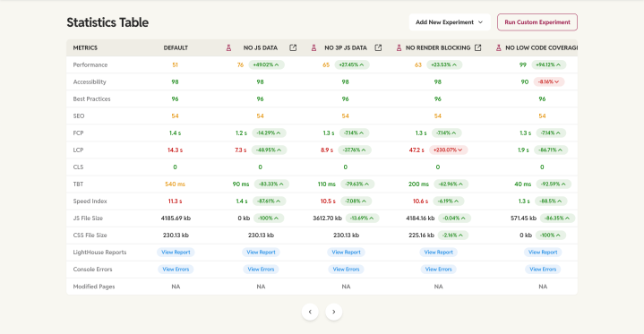
Task: Click the red +230.07% LCP badge
Action: pos(448,150)
